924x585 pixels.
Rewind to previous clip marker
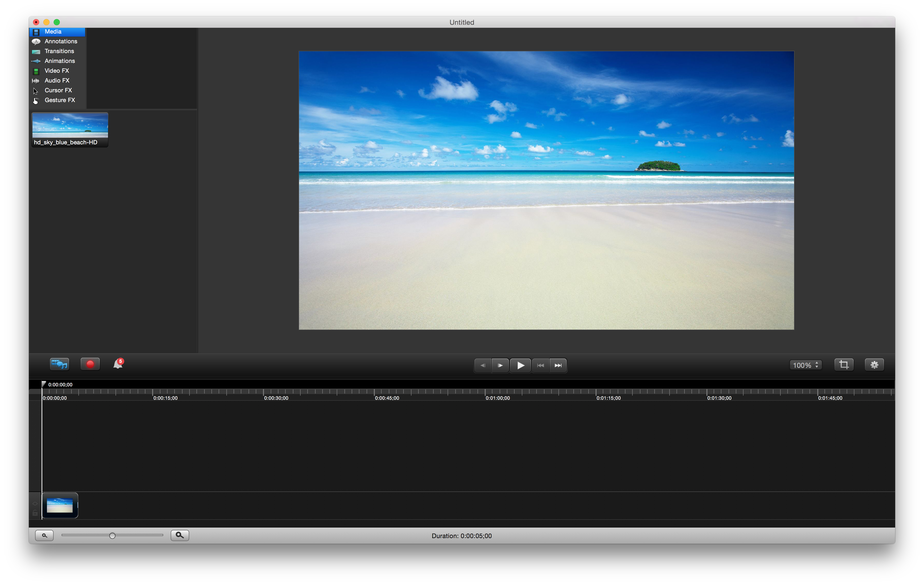pyautogui.click(x=540, y=365)
